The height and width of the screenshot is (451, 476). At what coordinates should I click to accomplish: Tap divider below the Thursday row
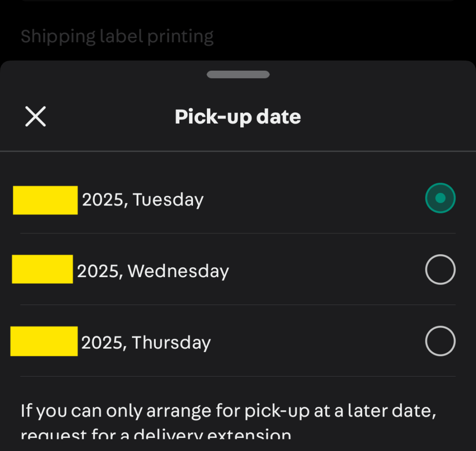pos(238,376)
